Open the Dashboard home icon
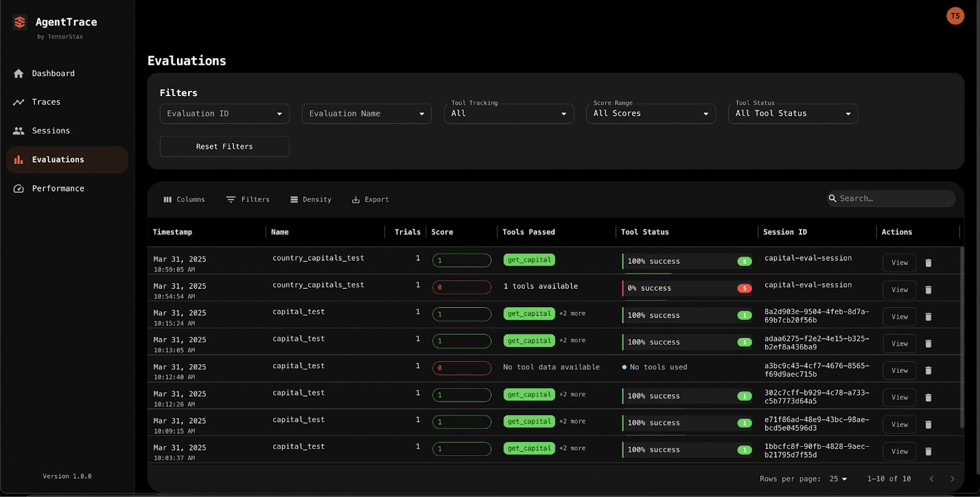The width and height of the screenshot is (980, 497). point(19,73)
